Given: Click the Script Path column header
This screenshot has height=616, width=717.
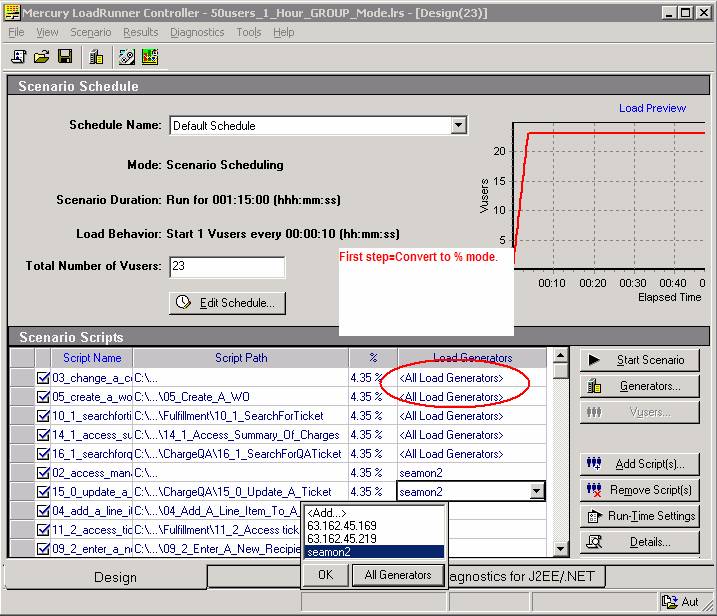Looking at the screenshot, I should click(x=241, y=358).
